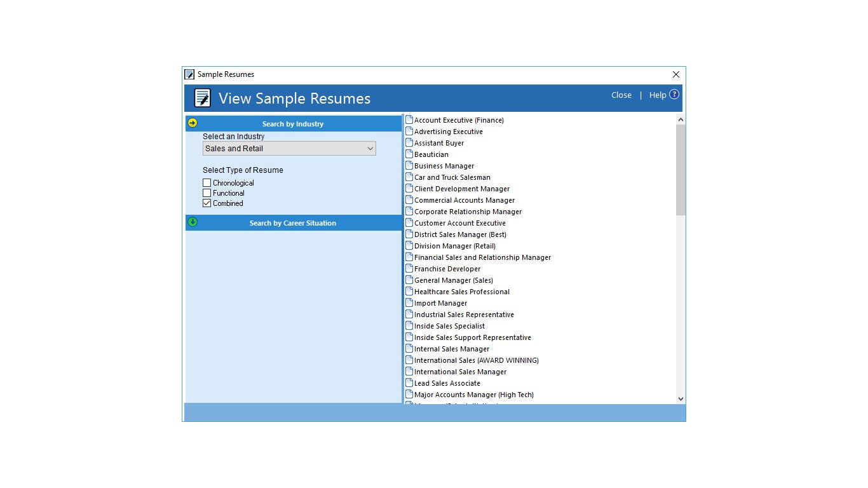Click the document icon for Customer Account Executive
Viewport: 868px width, 488px height.
pos(409,222)
